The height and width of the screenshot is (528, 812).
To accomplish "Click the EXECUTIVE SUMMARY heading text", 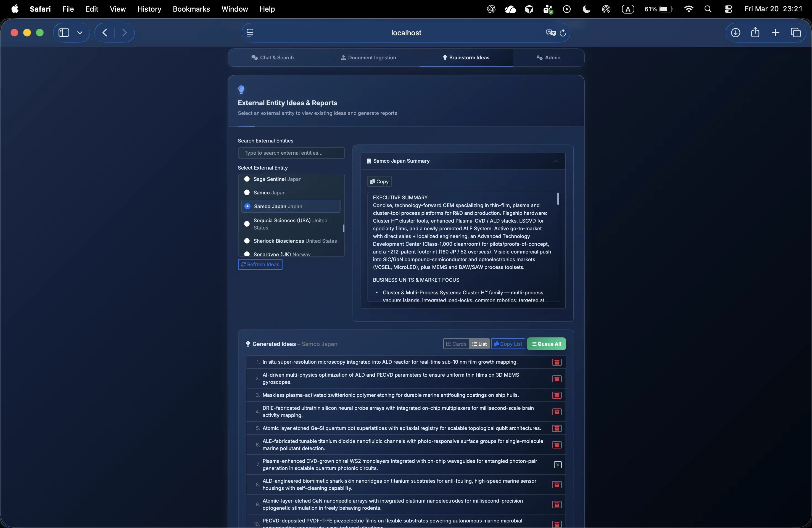I will click(x=400, y=197).
